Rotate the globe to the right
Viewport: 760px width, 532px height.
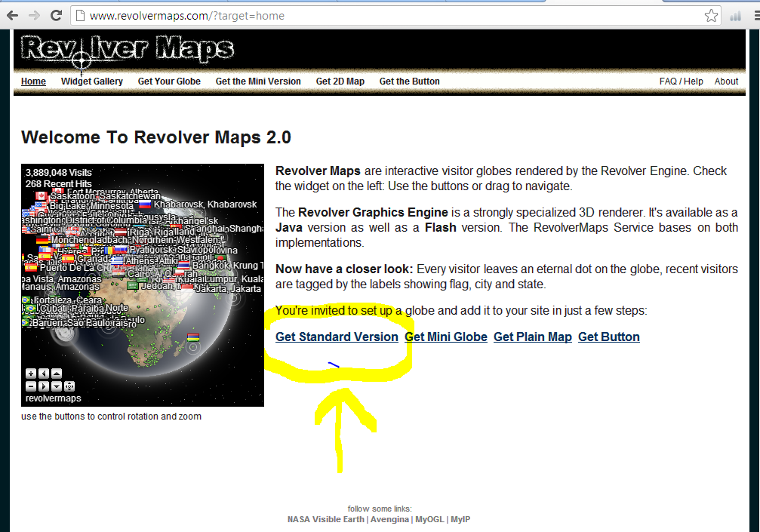(x=44, y=386)
